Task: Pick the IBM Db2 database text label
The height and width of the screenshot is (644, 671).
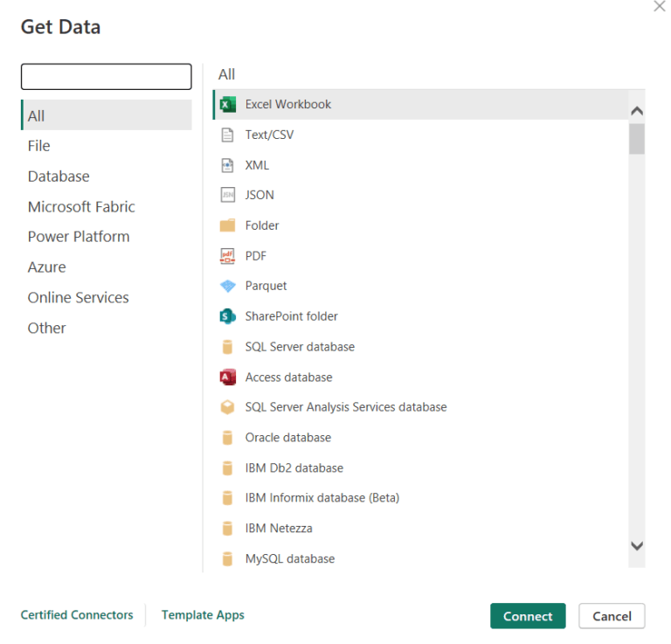Action: (x=294, y=468)
